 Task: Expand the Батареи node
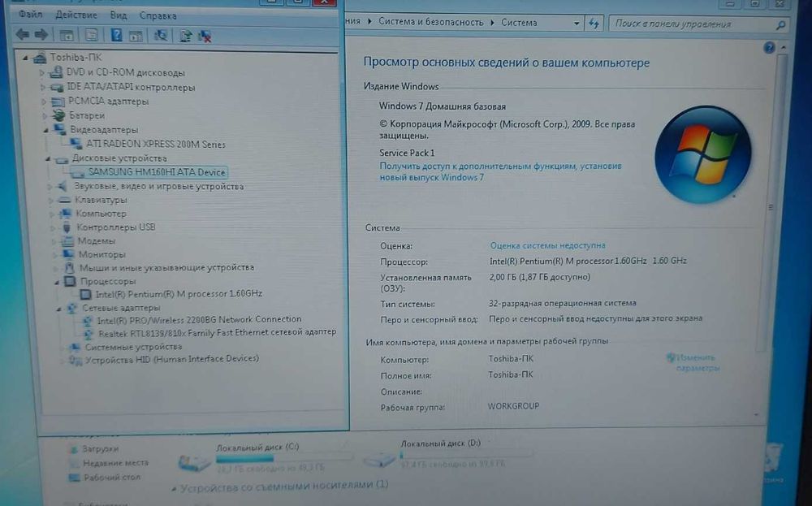click(45, 115)
